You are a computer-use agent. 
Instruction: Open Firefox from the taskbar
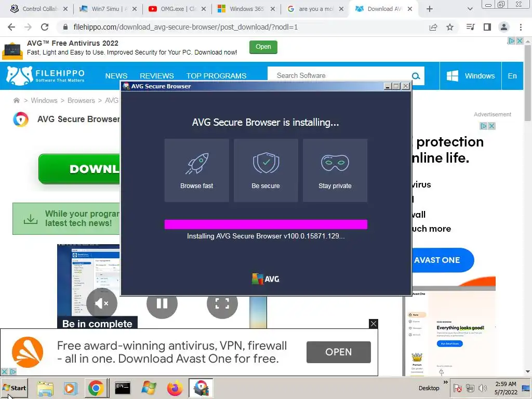pos(175,388)
